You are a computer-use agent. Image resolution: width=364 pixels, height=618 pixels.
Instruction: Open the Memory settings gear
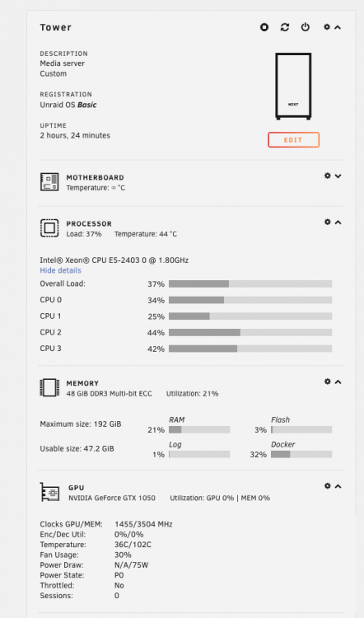click(328, 382)
